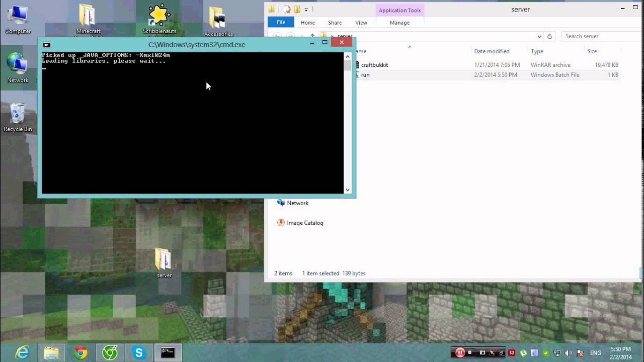
Task: Expand the address bar history dropdown
Action: click(x=539, y=37)
